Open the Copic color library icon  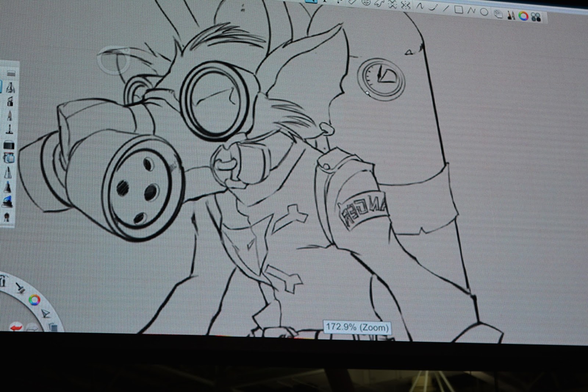point(536,17)
